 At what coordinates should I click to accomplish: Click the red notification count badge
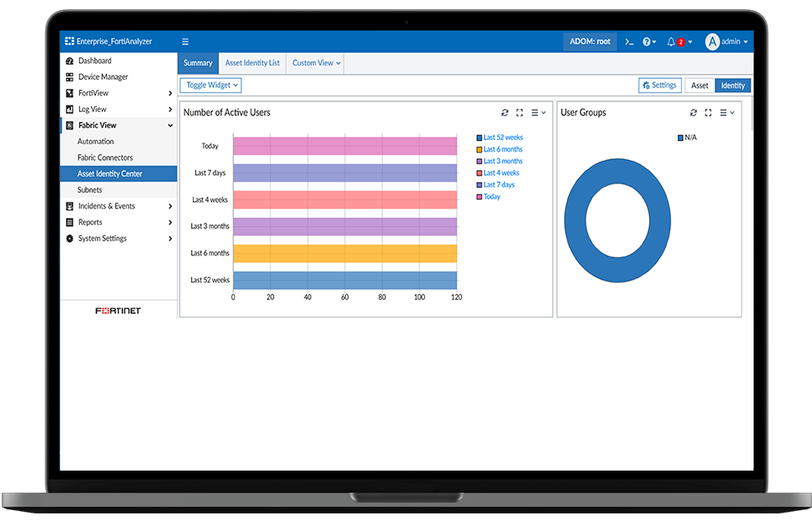tap(680, 43)
